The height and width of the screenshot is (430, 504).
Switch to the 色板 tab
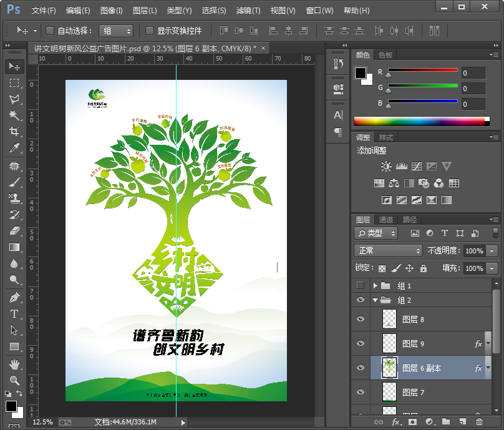[x=385, y=55]
